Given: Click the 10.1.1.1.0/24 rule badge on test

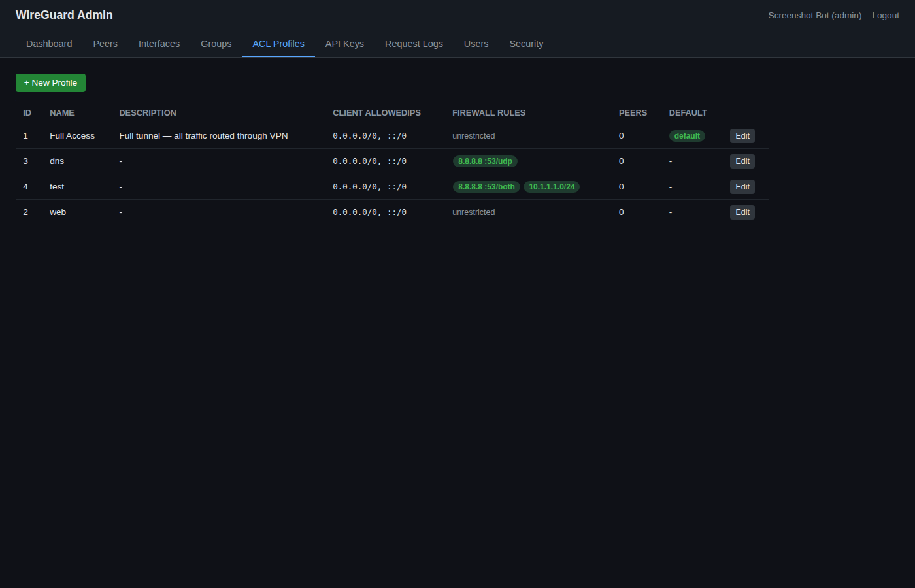Looking at the screenshot, I should [552, 186].
